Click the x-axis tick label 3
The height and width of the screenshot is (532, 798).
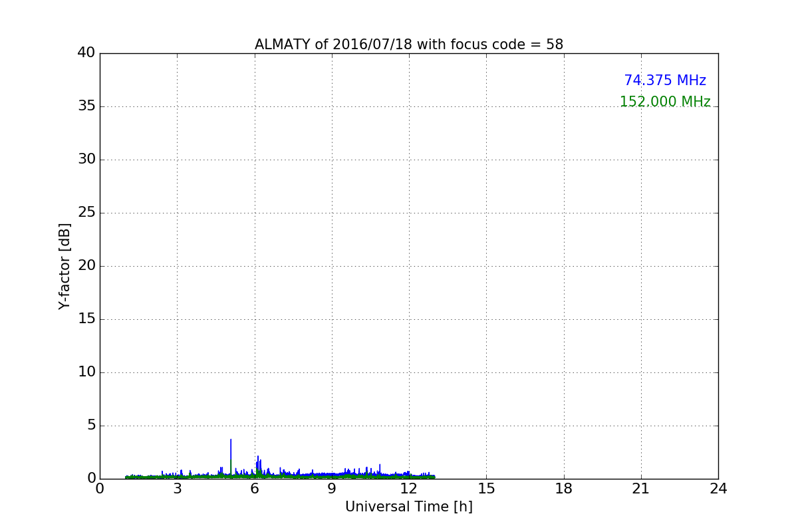coord(177,489)
